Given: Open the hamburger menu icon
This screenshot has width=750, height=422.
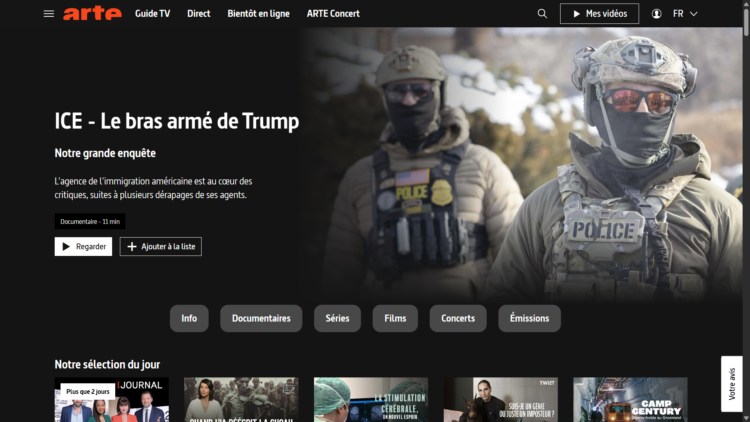Looking at the screenshot, I should coord(49,14).
